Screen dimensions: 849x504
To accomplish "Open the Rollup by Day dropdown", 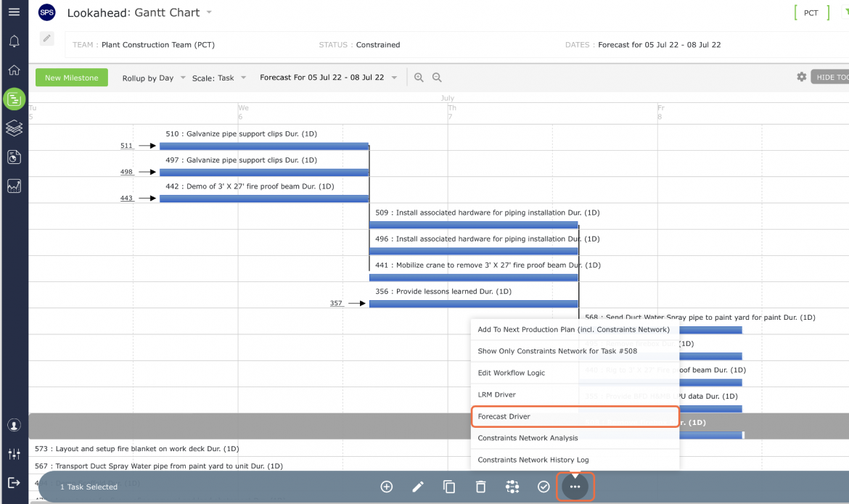I will (x=154, y=78).
